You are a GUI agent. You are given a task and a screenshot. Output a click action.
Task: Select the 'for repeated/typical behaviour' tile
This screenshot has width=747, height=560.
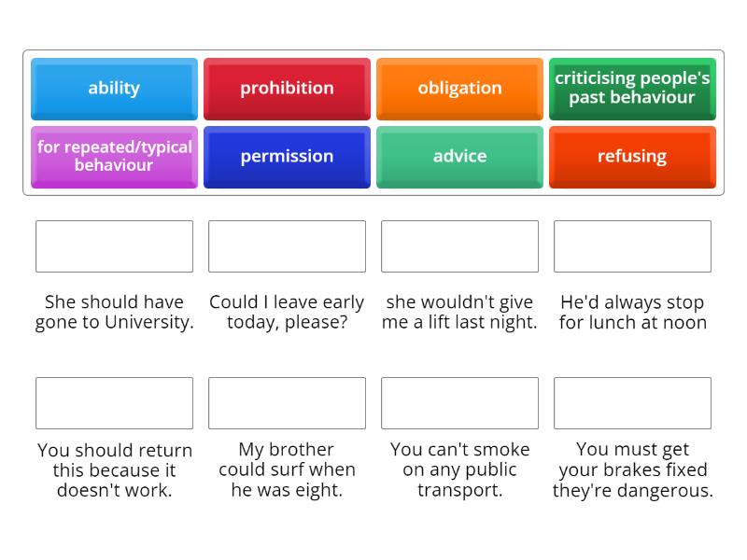coord(113,157)
